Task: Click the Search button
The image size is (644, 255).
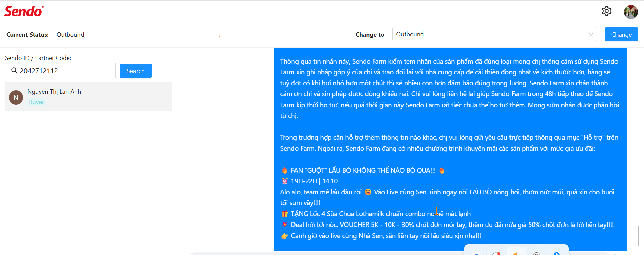Action: point(136,71)
